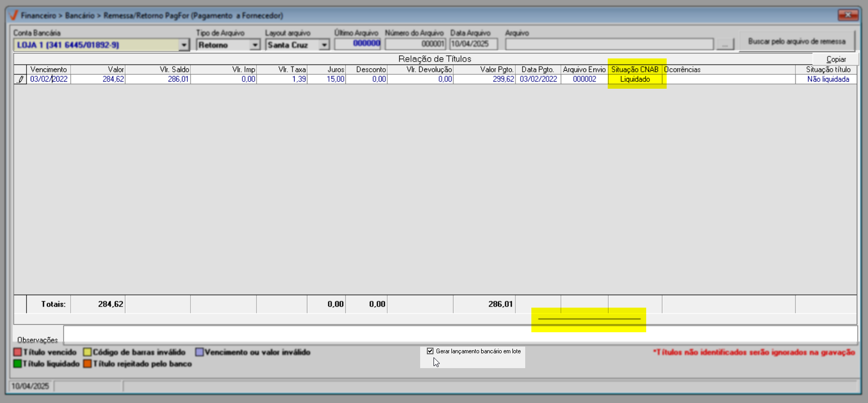The width and height of the screenshot is (868, 403).
Task: Click the green Título liquidado swatch
Action: (17, 364)
